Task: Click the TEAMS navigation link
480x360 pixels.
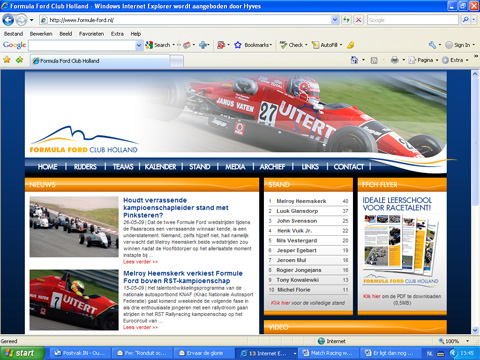Action: click(x=123, y=167)
